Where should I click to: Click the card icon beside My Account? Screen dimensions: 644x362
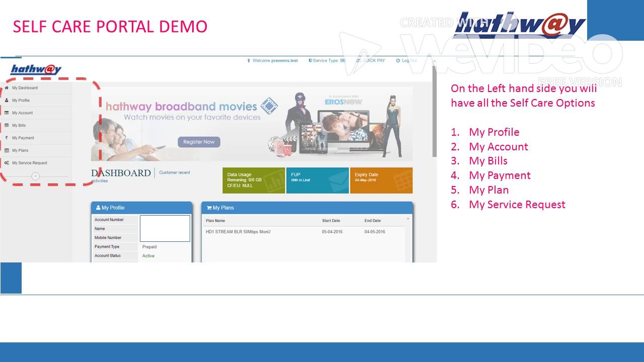[7, 113]
